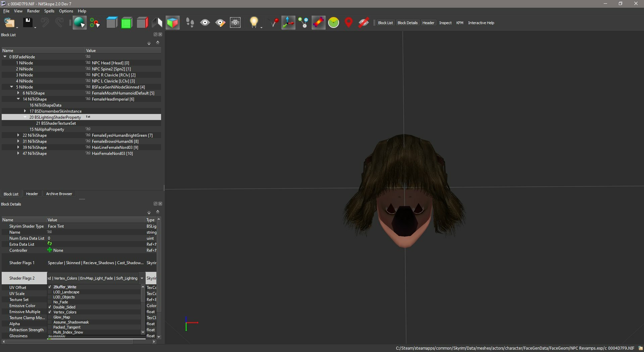Click the Interactive Help button
Screen dimensions: 644x352
click(481, 23)
